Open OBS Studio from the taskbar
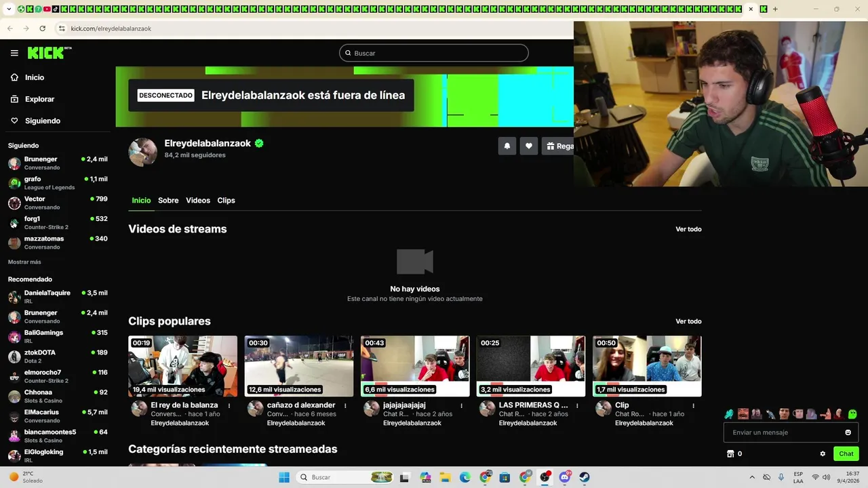 (545, 477)
